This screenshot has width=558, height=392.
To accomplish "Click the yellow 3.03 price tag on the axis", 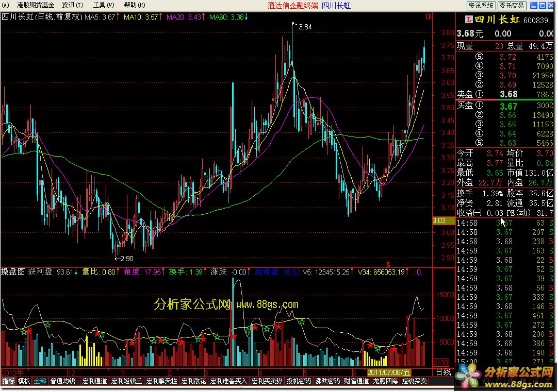I will click(x=444, y=220).
